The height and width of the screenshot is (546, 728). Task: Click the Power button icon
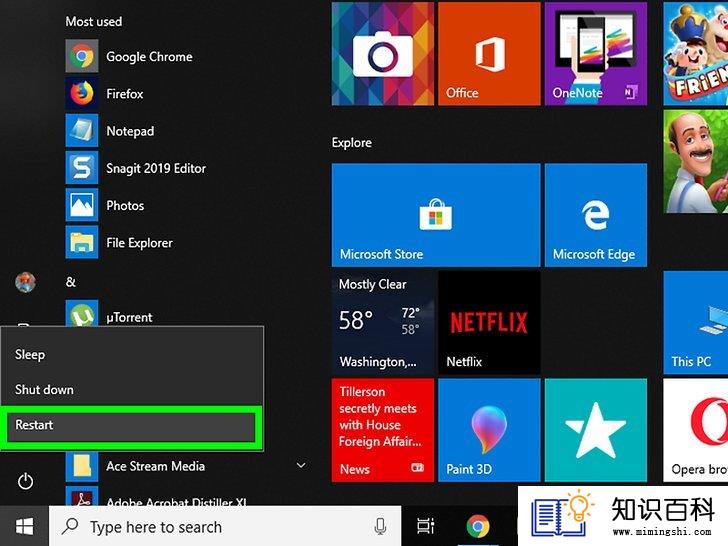click(x=25, y=481)
